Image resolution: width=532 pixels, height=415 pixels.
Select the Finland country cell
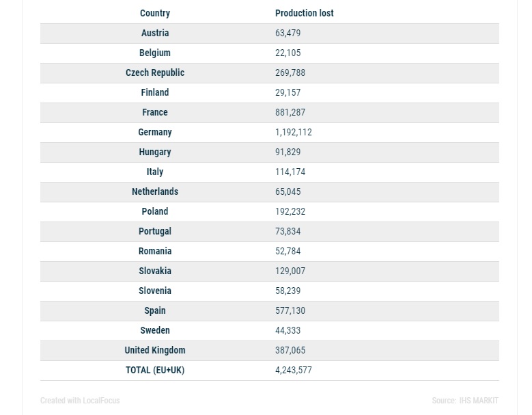click(x=155, y=92)
